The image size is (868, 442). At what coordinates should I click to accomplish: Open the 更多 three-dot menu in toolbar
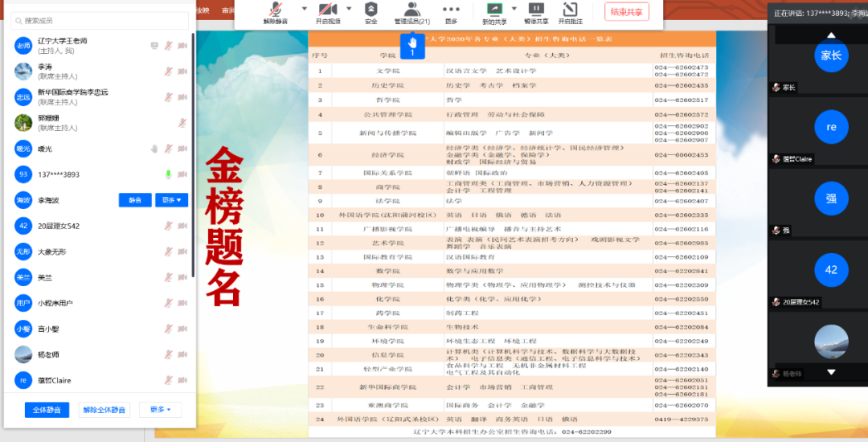tap(451, 10)
